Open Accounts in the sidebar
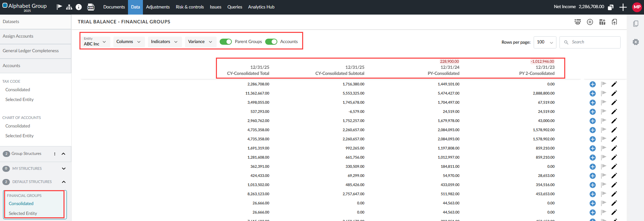 click(35, 66)
